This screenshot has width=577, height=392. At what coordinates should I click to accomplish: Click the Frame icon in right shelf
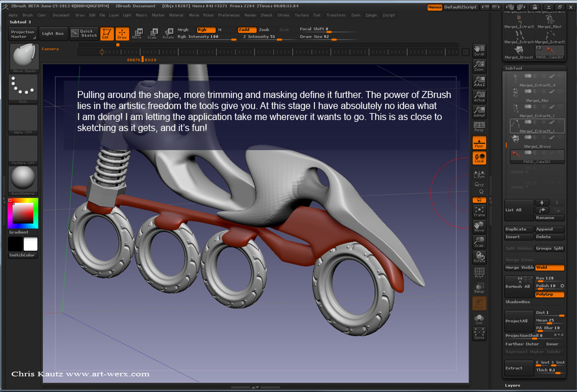pyautogui.click(x=479, y=211)
